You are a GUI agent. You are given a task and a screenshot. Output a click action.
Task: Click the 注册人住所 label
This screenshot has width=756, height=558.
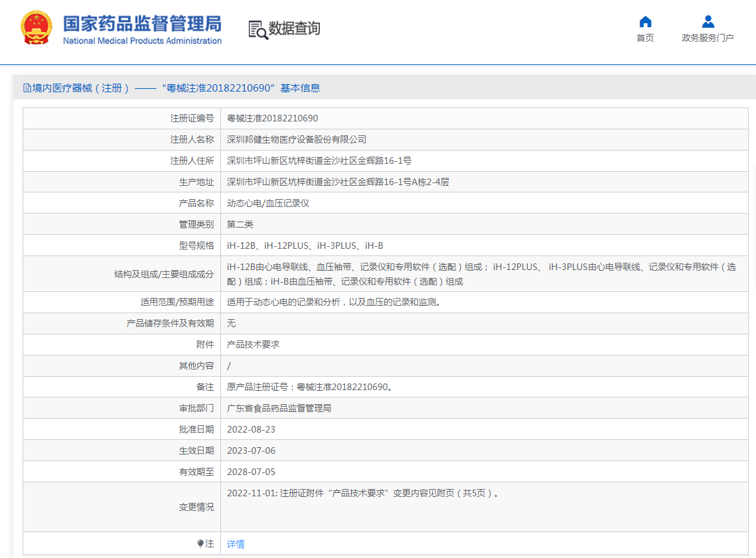[x=192, y=161]
